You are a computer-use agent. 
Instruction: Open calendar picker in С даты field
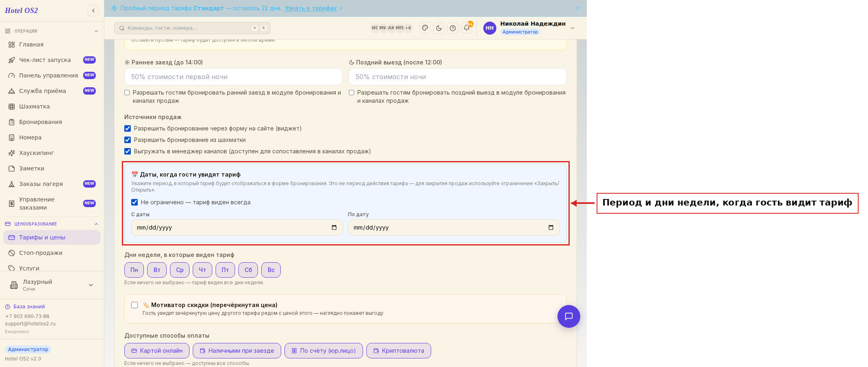coord(334,228)
